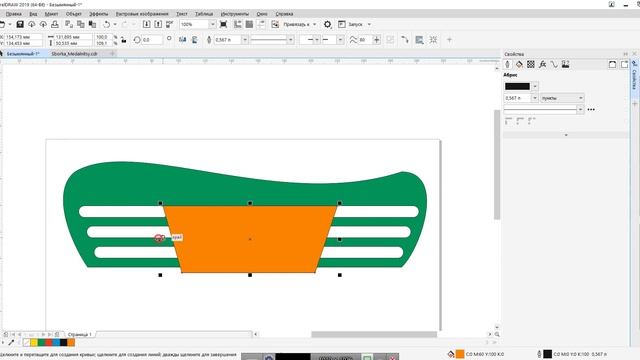Click the first cloud upload icon in toolbar

pos(31,24)
